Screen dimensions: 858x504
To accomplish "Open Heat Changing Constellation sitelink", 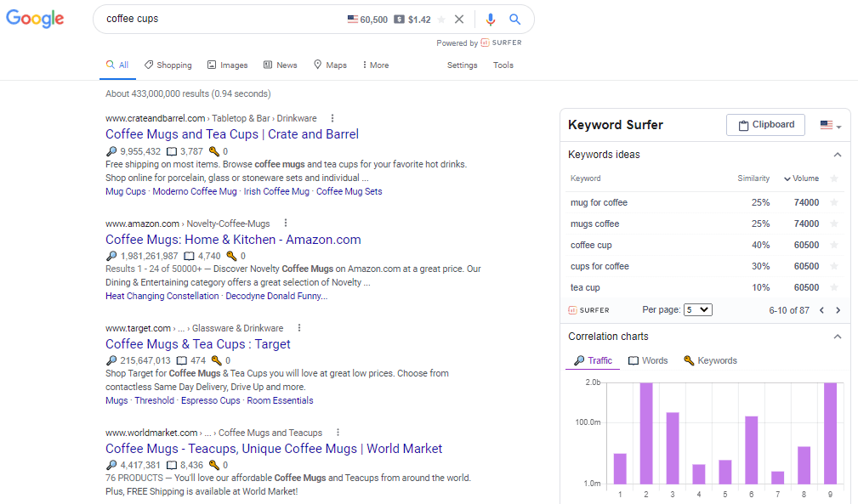I will tap(162, 296).
